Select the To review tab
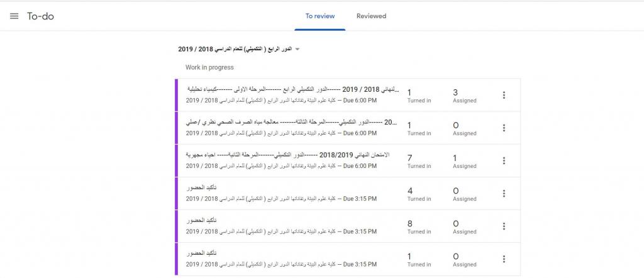 coord(319,16)
